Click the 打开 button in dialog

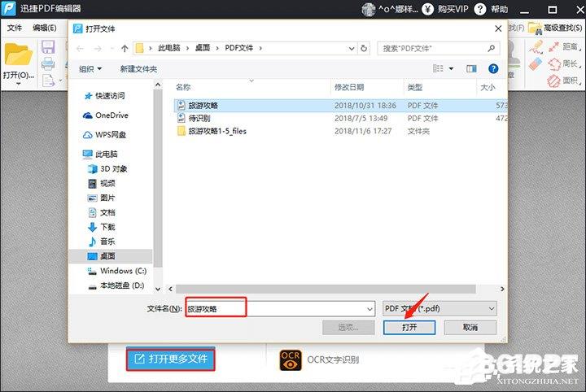point(409,328)
